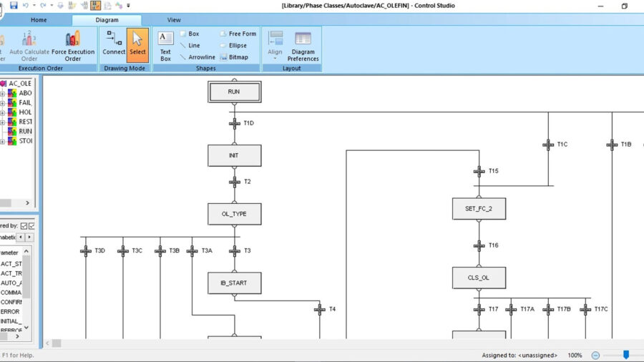Switch to the View ribbon tab
The height and width of the screenshot is (362, 644).
pos(174,20)
